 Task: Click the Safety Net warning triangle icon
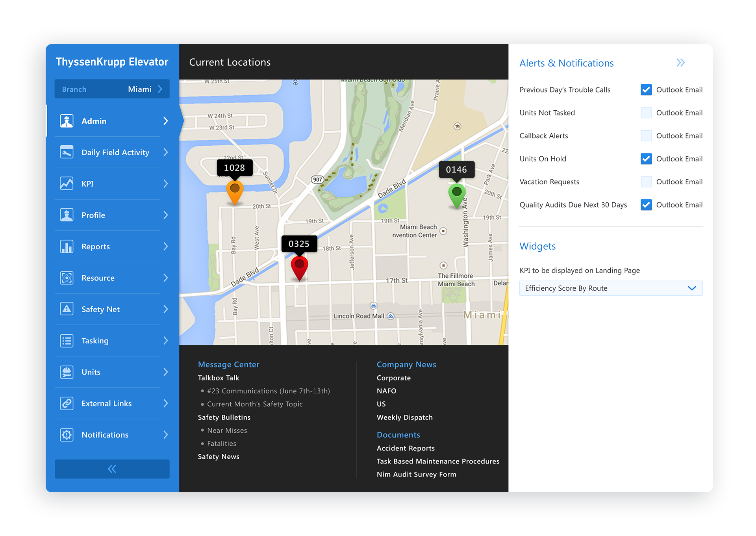(67, 309)
